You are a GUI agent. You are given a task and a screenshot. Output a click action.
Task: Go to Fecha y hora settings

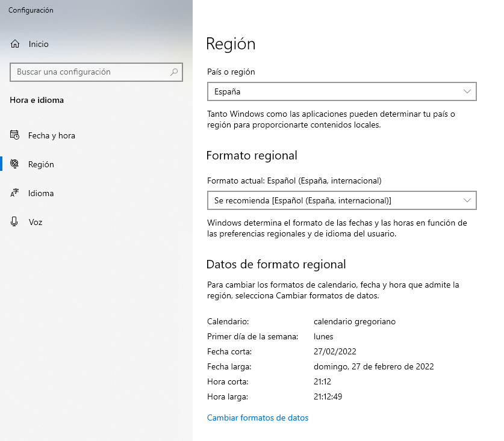pyautogui.click(x=52, y=135)
